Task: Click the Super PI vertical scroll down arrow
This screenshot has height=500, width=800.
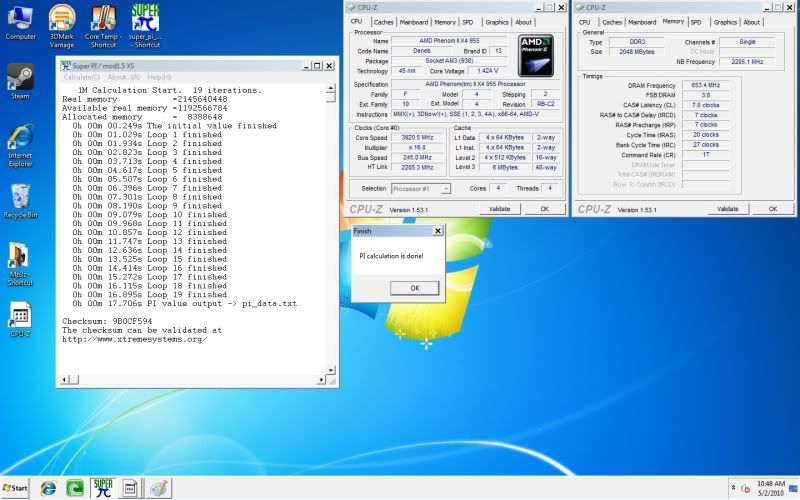Action: (331, 370)
